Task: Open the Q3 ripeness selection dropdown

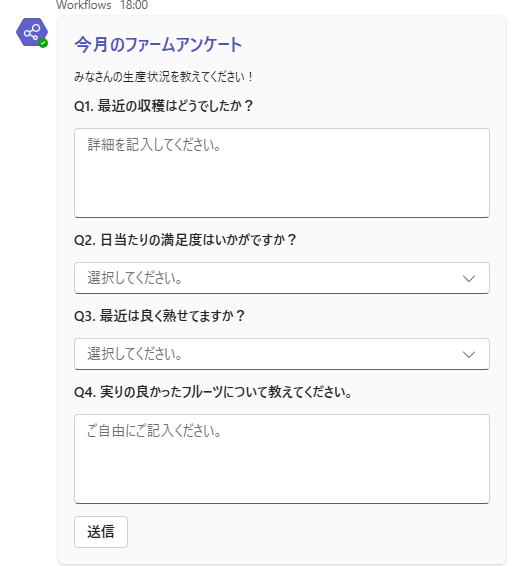Action: coord(282,354)
